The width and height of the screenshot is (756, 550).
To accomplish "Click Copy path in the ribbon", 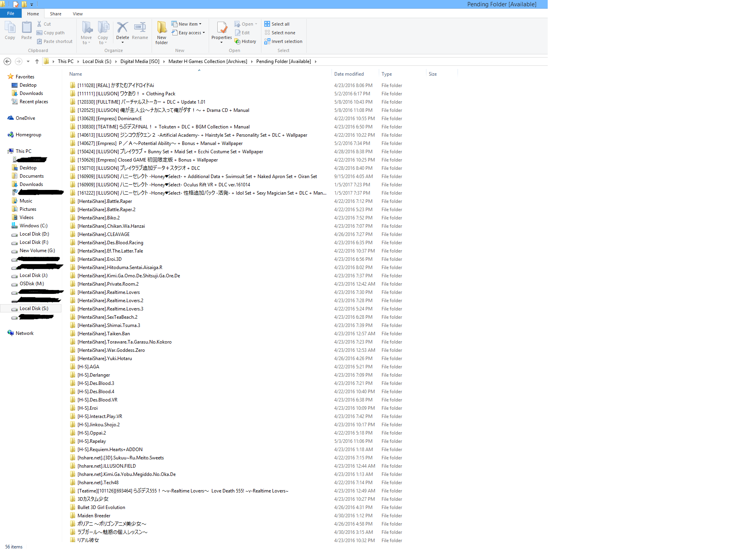I will tap(50, 33).
